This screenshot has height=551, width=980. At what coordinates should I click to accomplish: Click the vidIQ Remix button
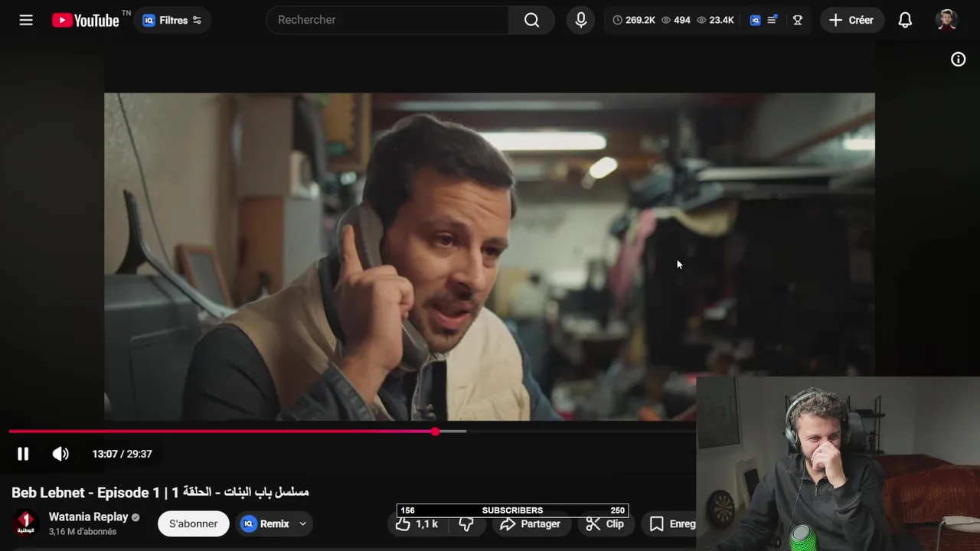click(266, 523)
